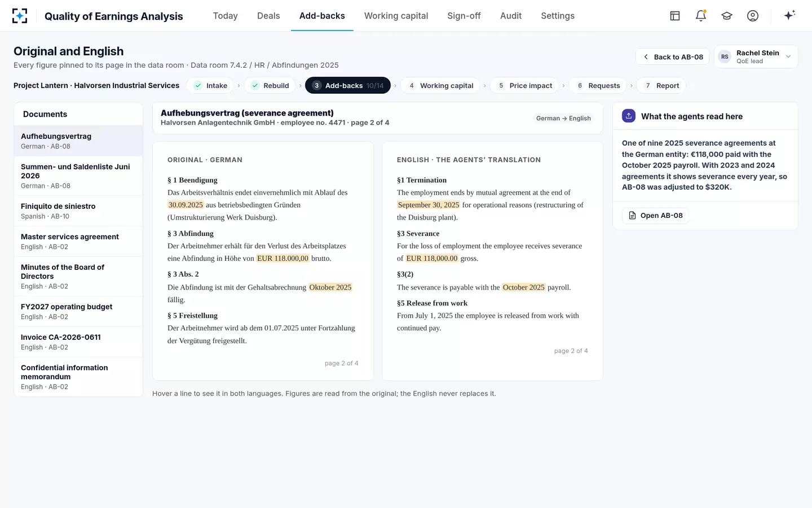Screen dimensions: 812x508
Task: Click the upload icon beside agents heading
Action: (x=629, y=116)
